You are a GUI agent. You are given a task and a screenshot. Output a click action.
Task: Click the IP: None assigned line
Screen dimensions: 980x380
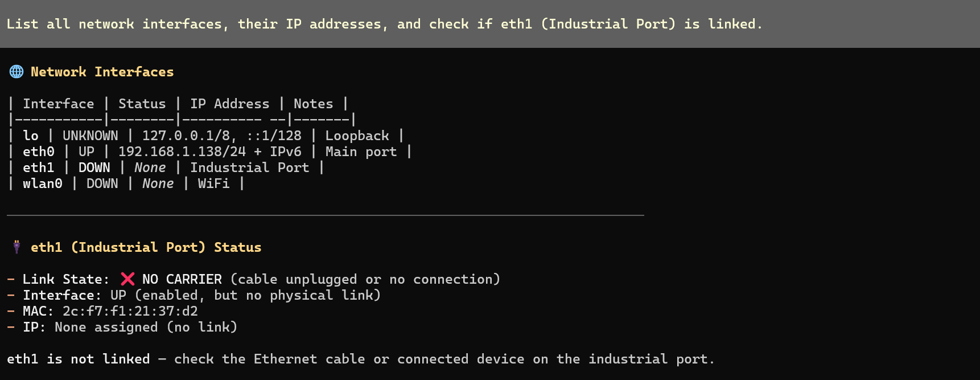[x=130, y=327]
